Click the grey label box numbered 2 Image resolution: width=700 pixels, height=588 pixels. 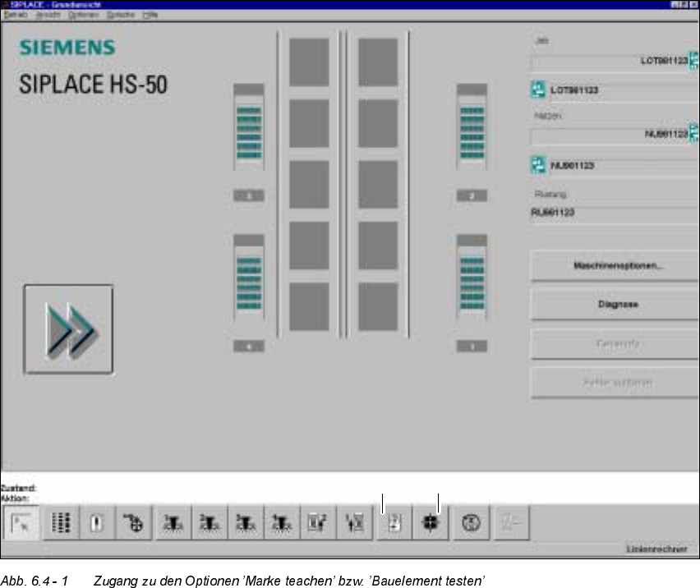472,195
